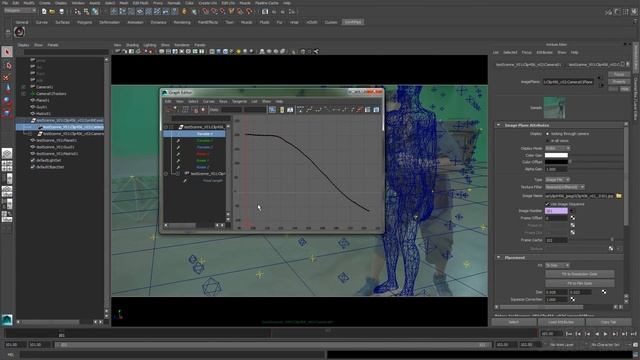
Task: Choose the single perspective layout icon
Action: pyautogui.click(x=7, y=153)
